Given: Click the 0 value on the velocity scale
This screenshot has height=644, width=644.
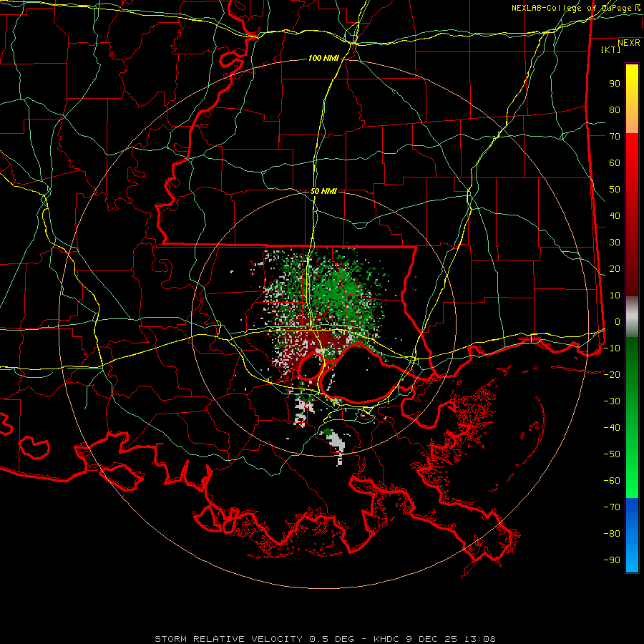Looking at the screenshot, I should point(618,322).
